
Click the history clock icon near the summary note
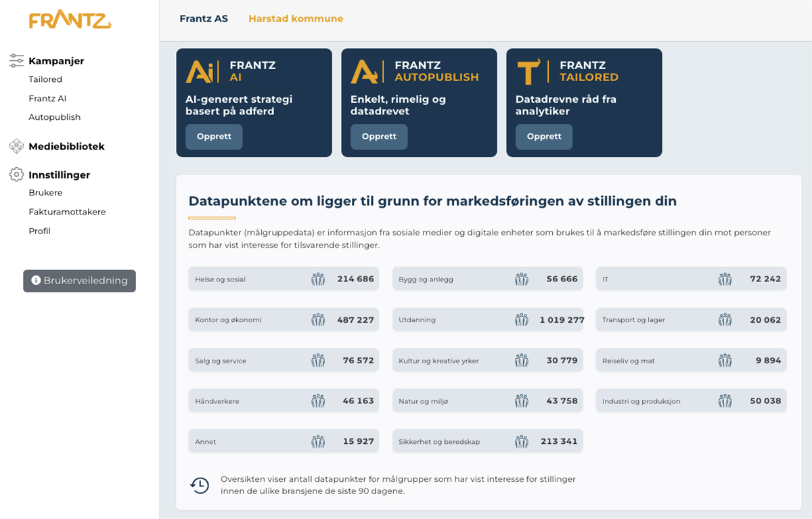click(199, 483)
